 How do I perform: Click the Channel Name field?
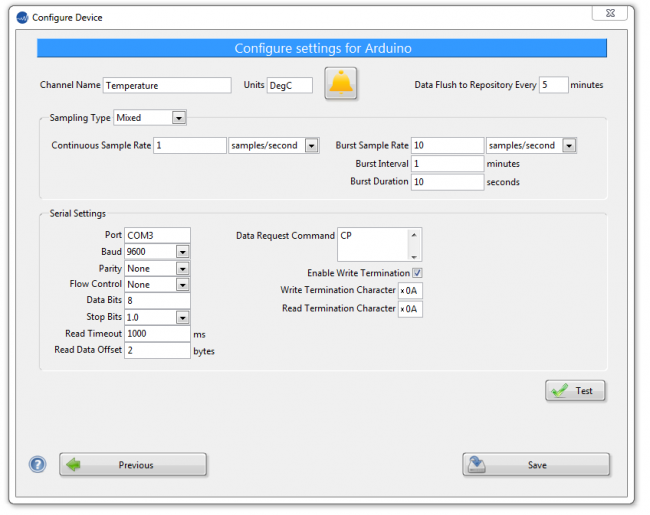click(x=167, y=85)
